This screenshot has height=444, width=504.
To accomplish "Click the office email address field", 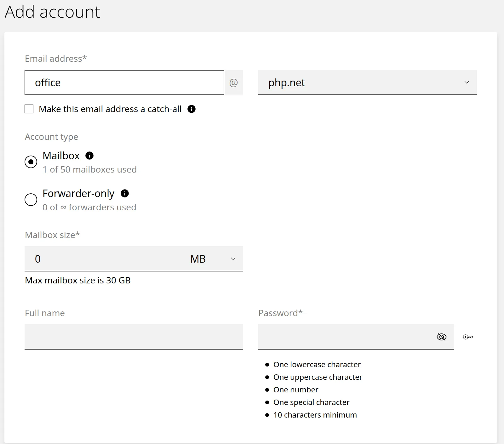I will tap(124, 83).
